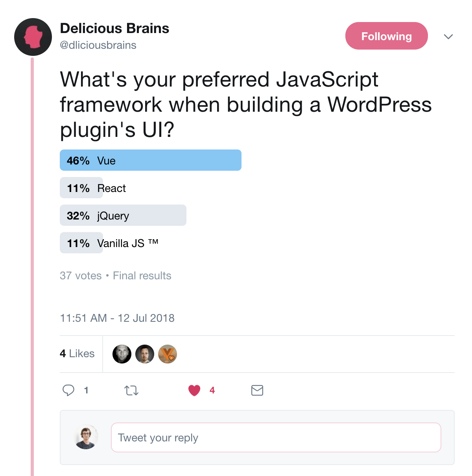
Task: Unlike the tweet via red heart icon
Action: click(x=194, y=390)
